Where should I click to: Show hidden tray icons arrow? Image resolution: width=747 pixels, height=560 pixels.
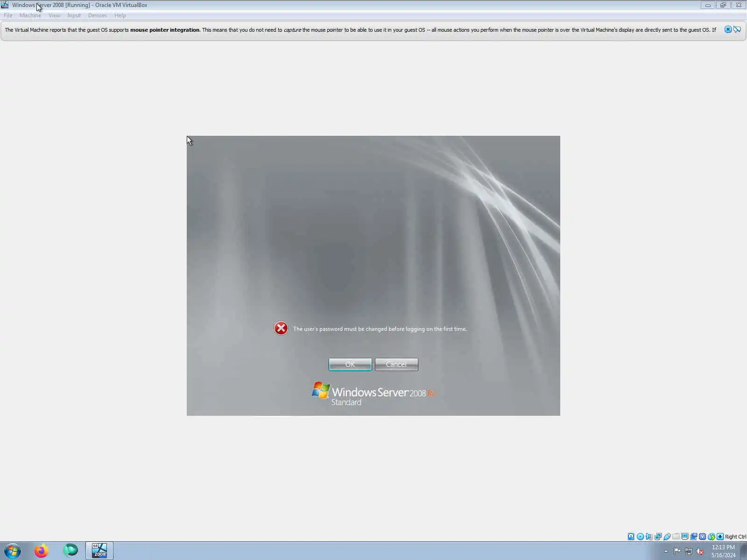coord(666,552)
